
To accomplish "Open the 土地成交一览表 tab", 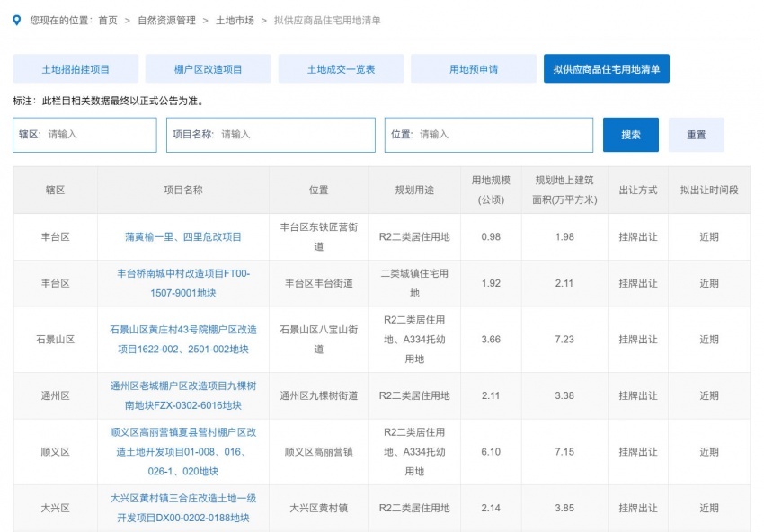I will pyautogui.click(x=341, y=69).
